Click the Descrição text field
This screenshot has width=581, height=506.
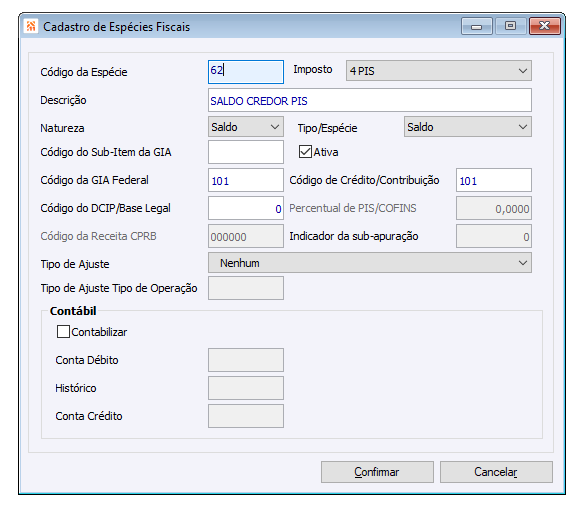pos(370,100)
